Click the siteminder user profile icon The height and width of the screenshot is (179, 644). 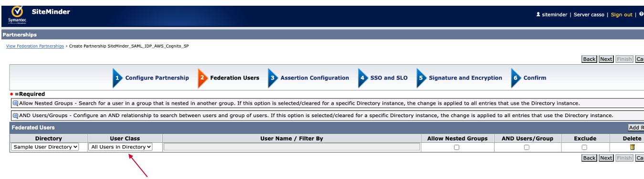point(538,15)
